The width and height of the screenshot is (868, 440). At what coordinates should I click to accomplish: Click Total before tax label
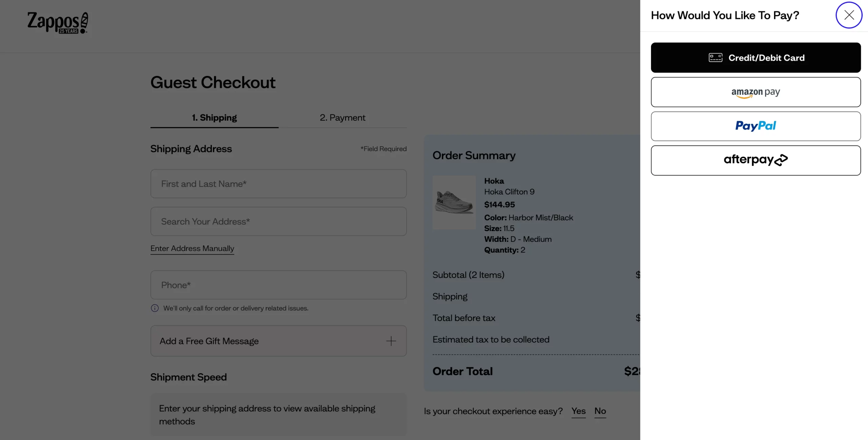[x=464, y=318]
